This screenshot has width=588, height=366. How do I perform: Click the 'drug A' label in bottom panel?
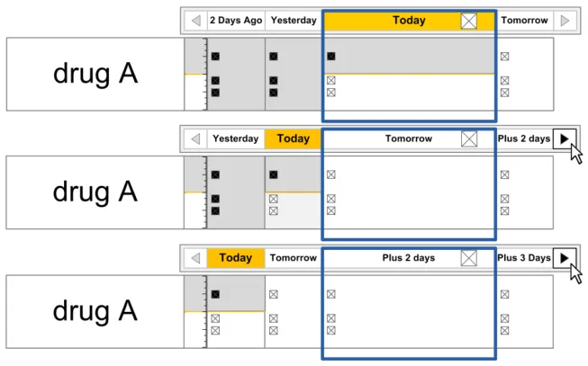point(95,311)
